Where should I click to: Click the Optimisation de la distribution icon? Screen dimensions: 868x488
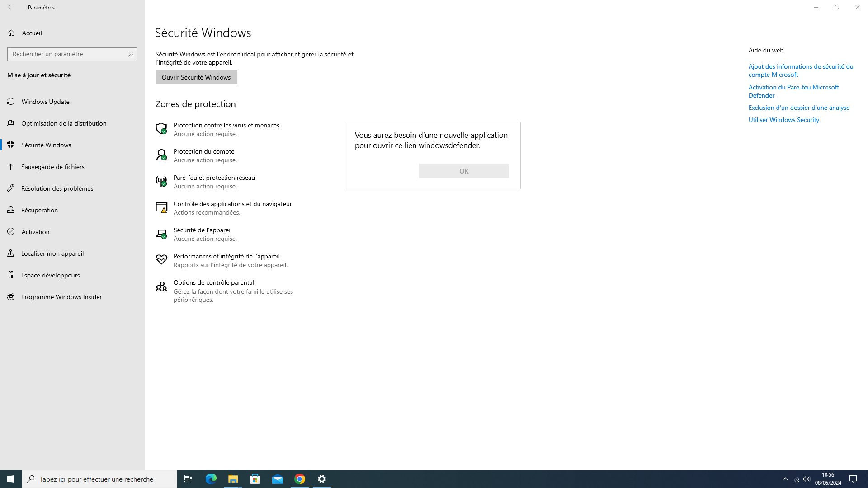point(11,123)
